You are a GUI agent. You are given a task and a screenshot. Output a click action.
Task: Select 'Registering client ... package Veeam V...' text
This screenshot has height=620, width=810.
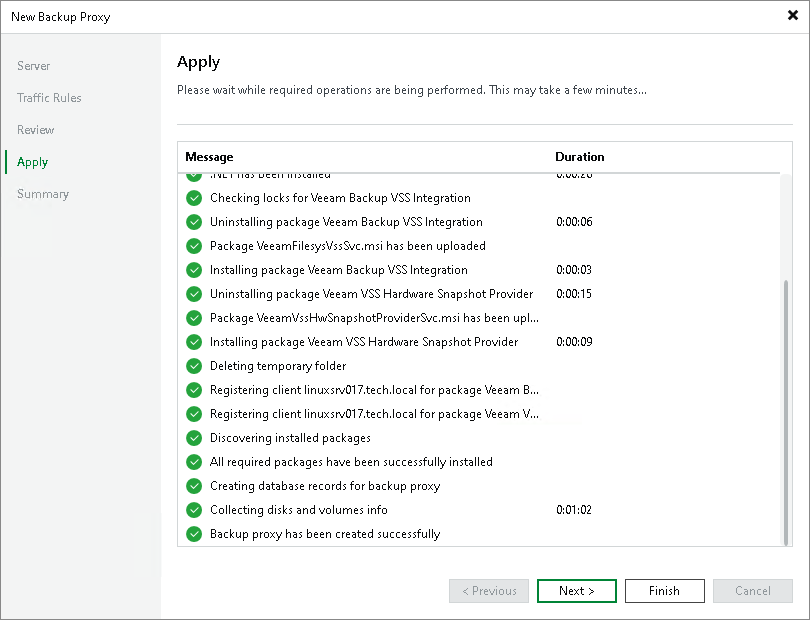pyautogui.click(x=375, y=414)
